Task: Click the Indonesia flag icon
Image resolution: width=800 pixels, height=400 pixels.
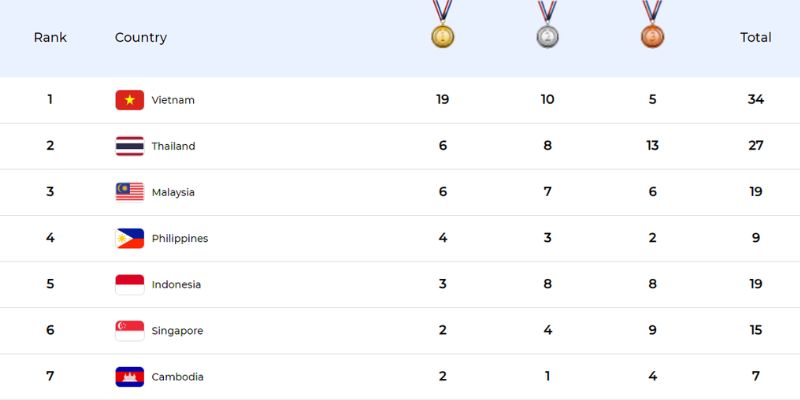Action: [x=130, y=284]
